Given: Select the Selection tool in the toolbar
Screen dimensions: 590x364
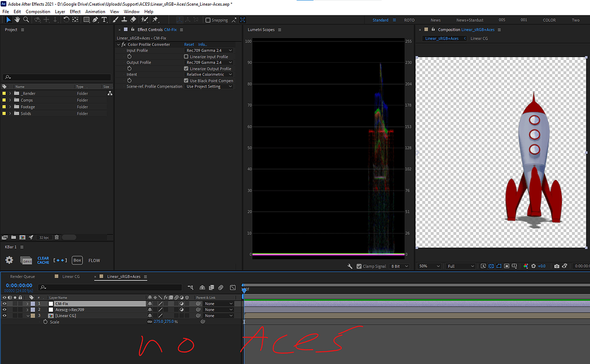Looking at the screenshot, I should tap(8, 20).
